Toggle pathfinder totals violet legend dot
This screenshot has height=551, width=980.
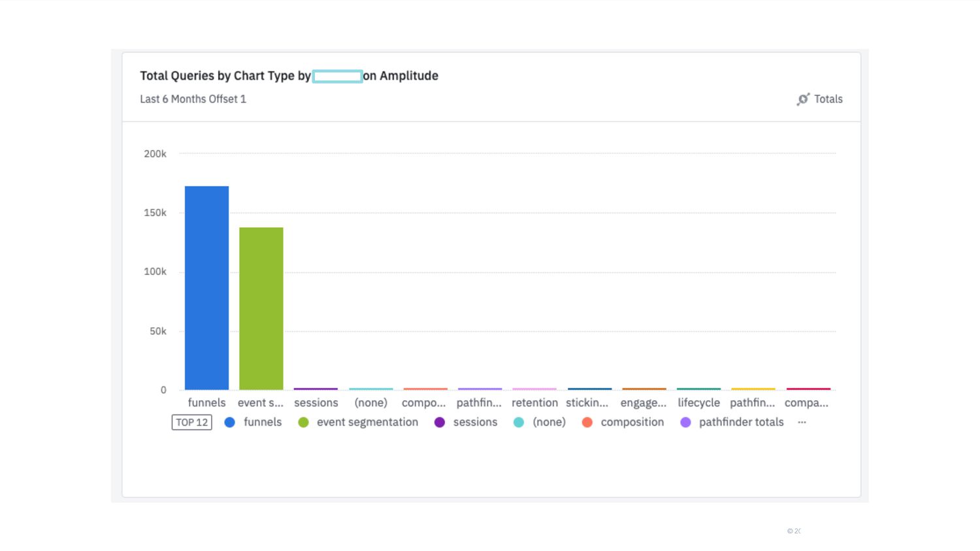685,422
